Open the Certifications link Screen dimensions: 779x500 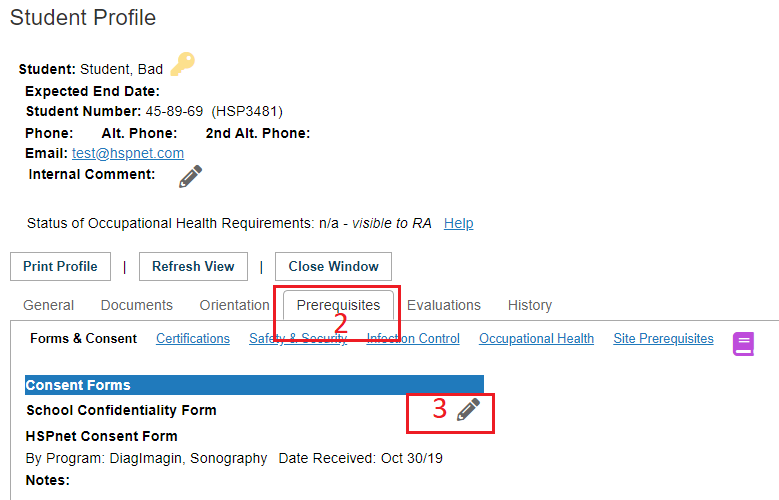[193, 338]
